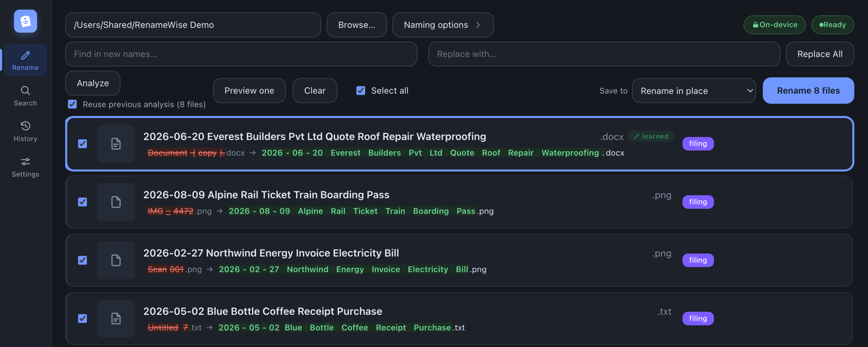Click the RenameWise app logo icon
The image size is (868, 347).
pyautogui.click(x=25, y=21)
